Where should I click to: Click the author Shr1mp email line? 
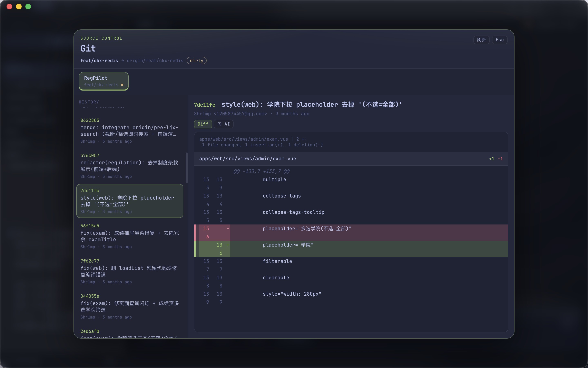(252, 114)
